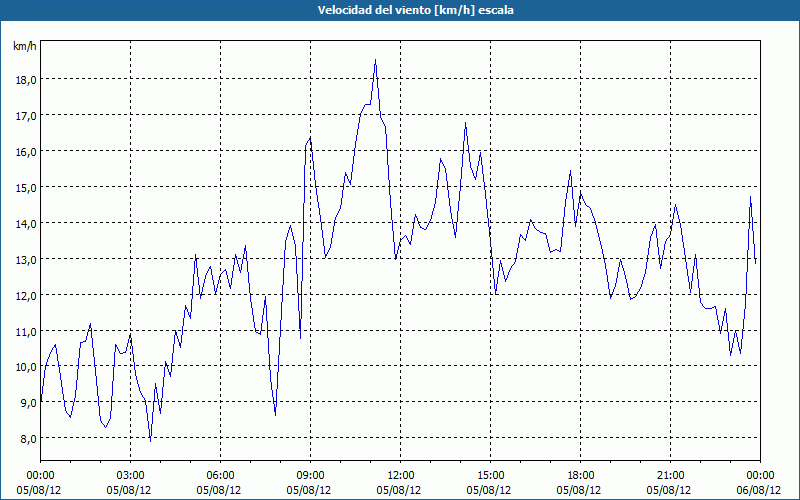Click the 11,0 y-axis label
This screenshot has width=800, height=500.
[x=26, y=331]
